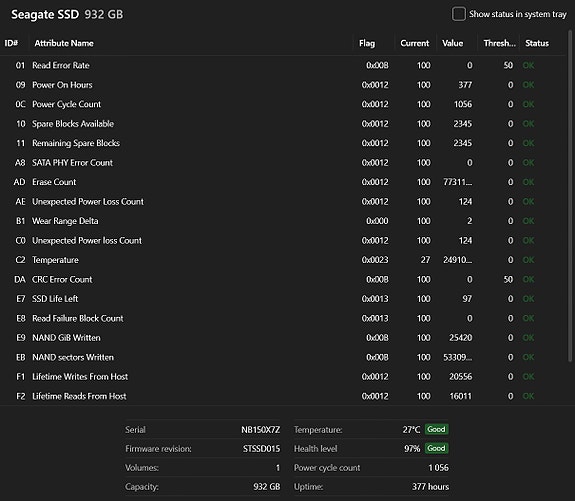The height and width of the screenshot is (501, 575).
Task: Select Remaining Spare Blocks row
Action: 282,143
